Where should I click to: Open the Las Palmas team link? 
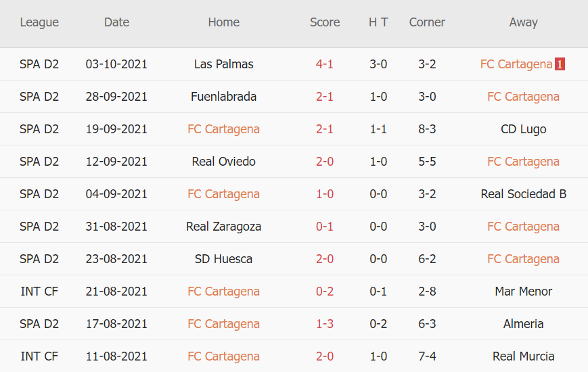[x=223, y=64]
